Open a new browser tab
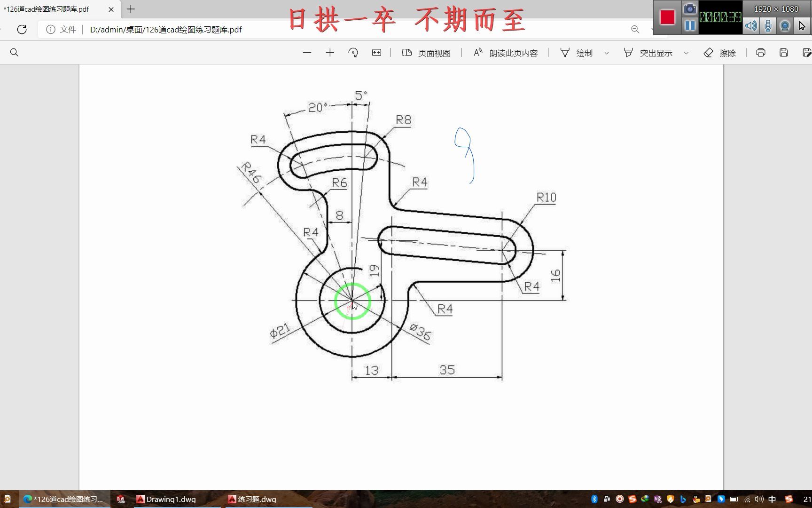Screen dimensions: 812x508 point(130,9)
